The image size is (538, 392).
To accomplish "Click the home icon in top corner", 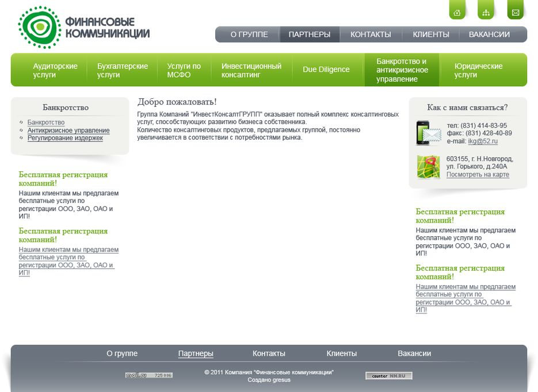I will pyautogui.click(x=457, y=12).
